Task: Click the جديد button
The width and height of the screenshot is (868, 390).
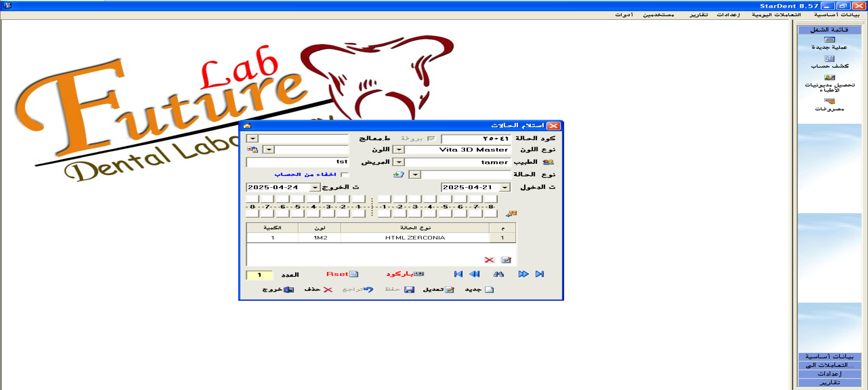Action: click(x=479, y=290)
